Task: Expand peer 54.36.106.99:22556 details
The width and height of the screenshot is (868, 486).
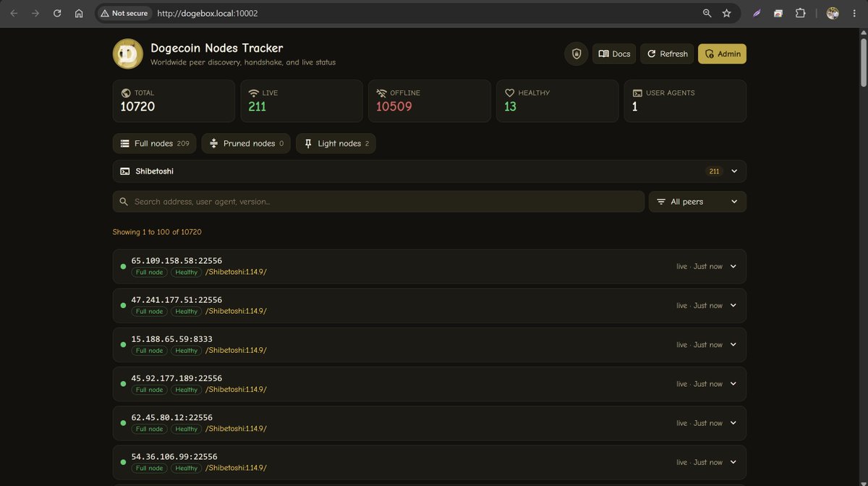Action: coord(733,461)
